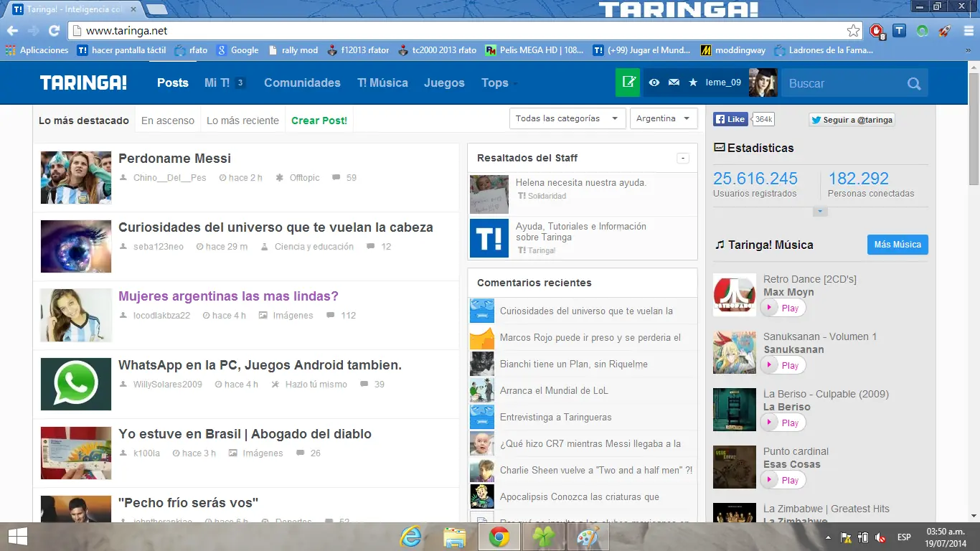Screen dimensions: 980x551
Task: Expand the Tops menu
Action: coord(499,83)
